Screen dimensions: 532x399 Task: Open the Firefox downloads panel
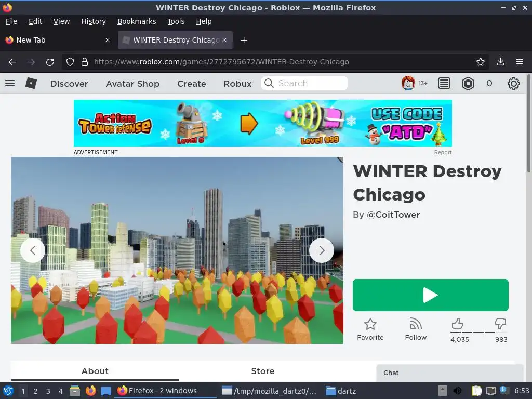(x=500, y=62)
